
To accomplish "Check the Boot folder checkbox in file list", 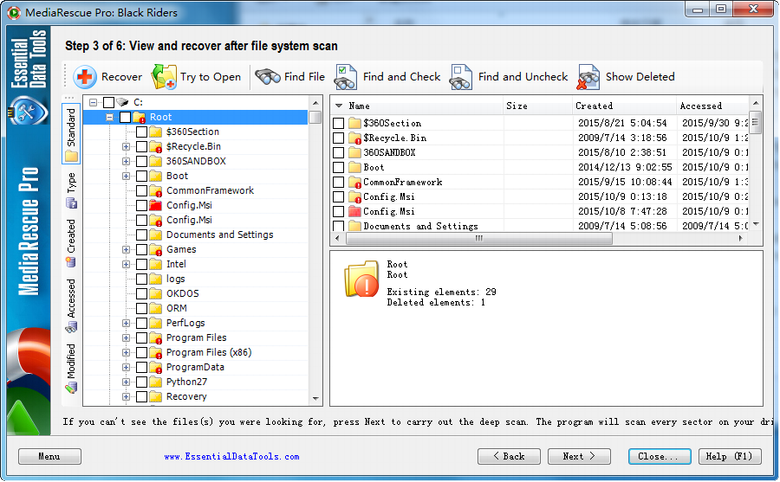I will 338,168.
